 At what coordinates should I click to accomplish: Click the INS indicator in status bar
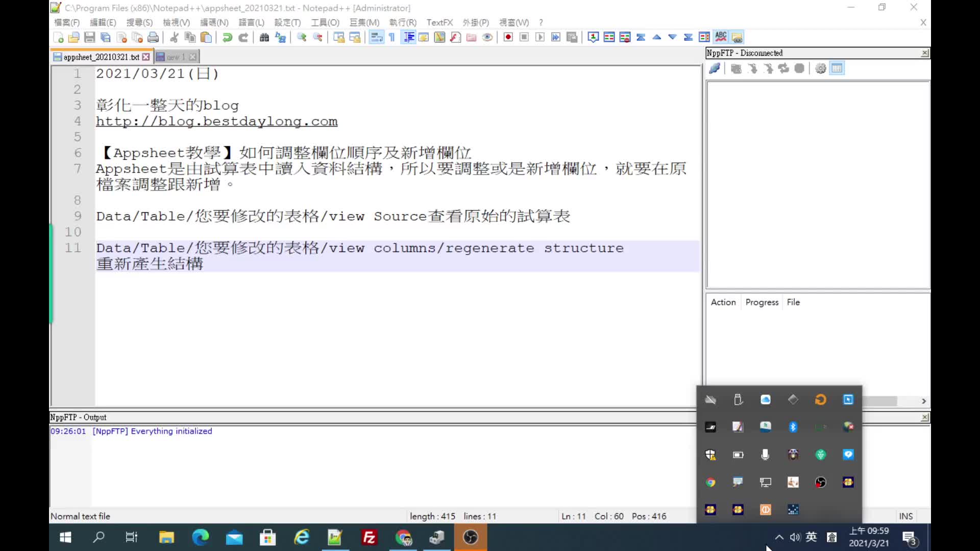906,516
